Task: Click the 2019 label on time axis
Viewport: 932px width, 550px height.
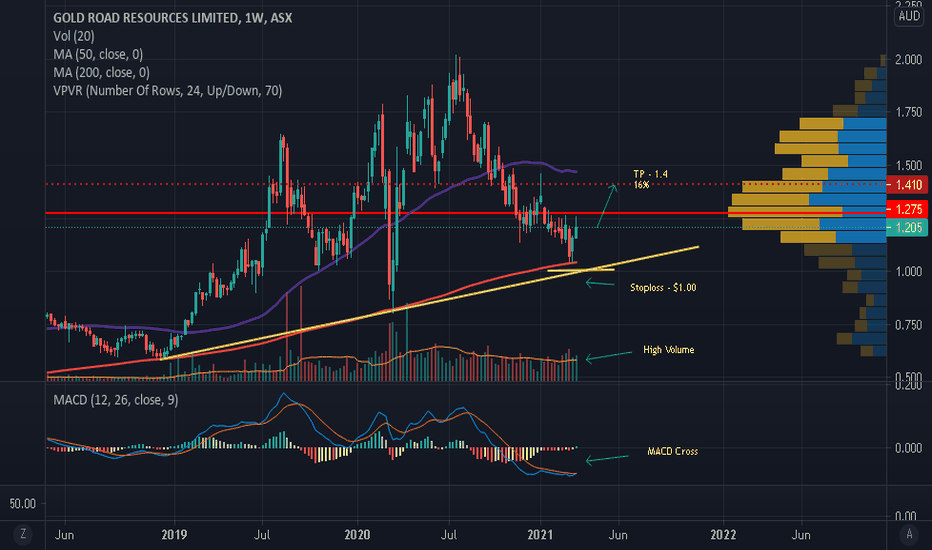Action: [174, 535]
